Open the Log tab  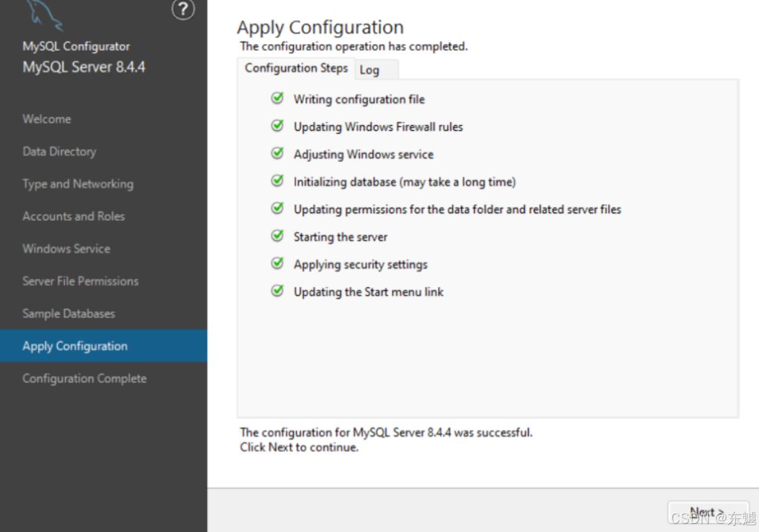click(x=376, y=70)
